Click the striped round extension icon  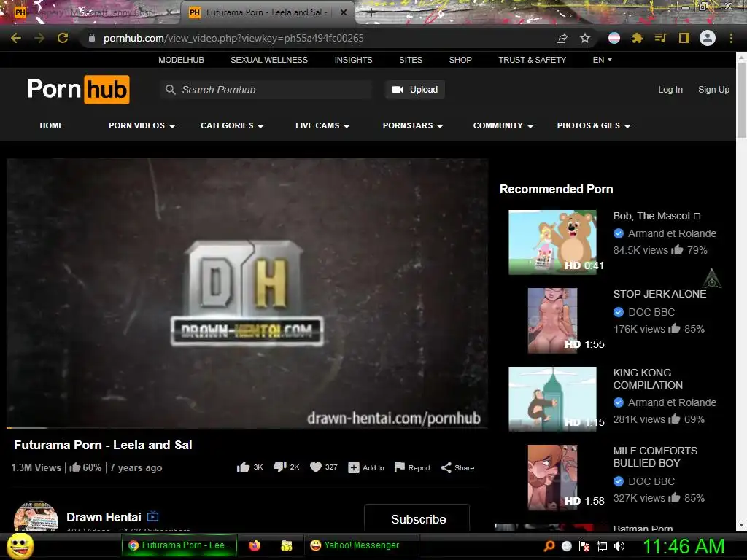tap(614, 38)
